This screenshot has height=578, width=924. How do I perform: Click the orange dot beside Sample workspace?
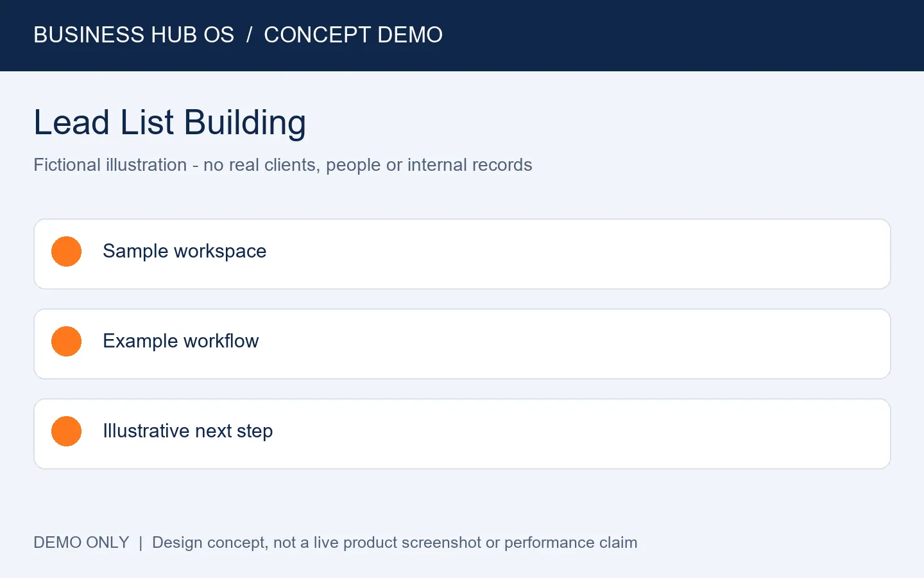66,251
